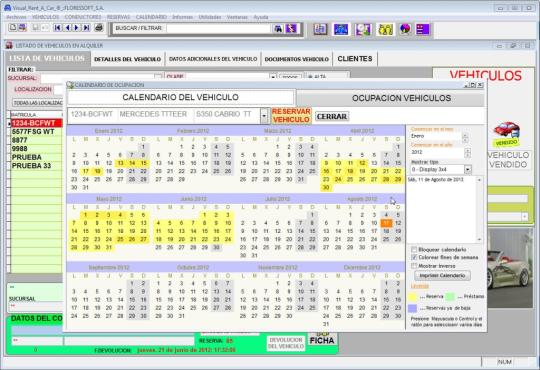Increase the starting year stepper

[x=467, y=150]
